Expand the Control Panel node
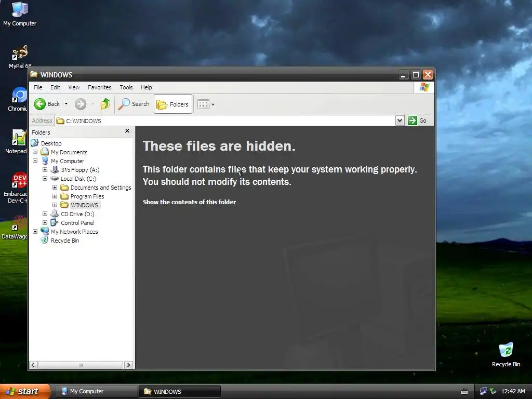This screenshot has width=532, height=399. [x=45, y=222]
